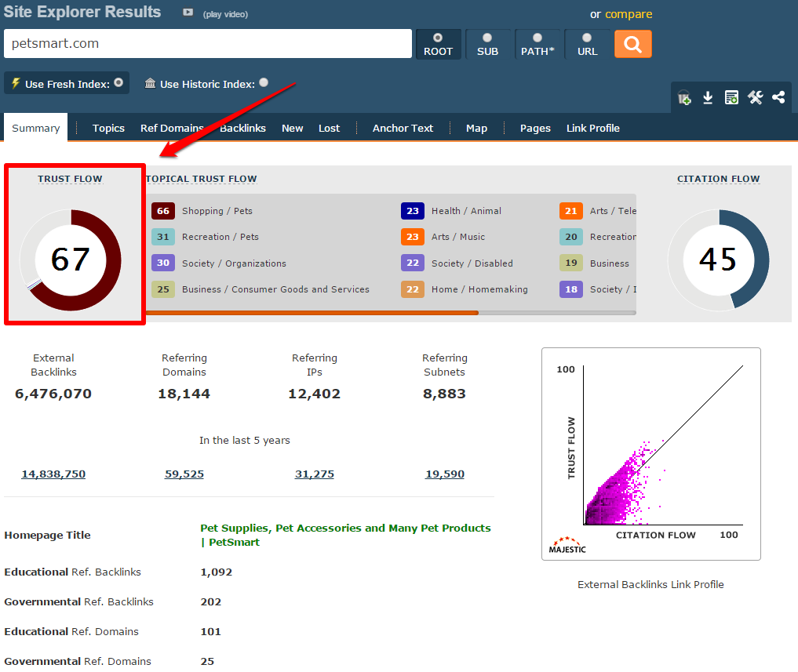This screenshot has width=798, height=672.
Task: Select the PATH* radio option
Action: click(537, 44)
